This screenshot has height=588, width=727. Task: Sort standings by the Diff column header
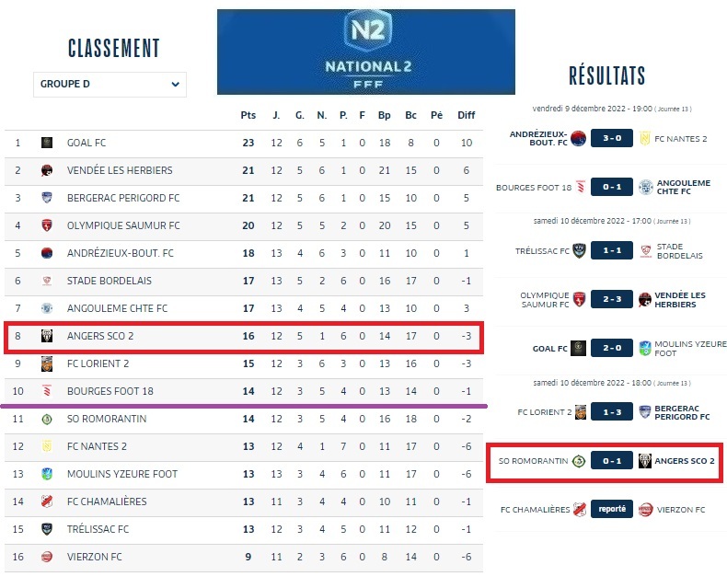467,115
